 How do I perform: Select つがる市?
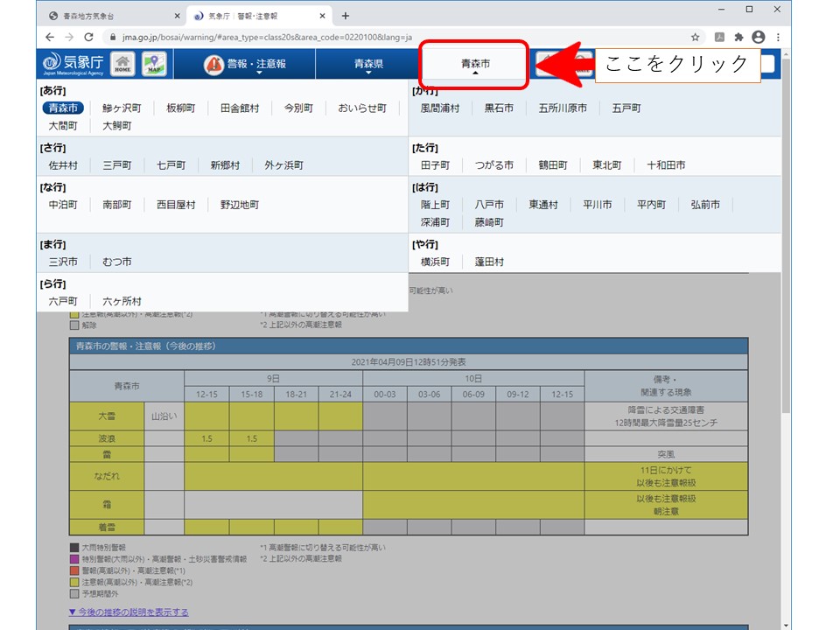coord(493,165)
